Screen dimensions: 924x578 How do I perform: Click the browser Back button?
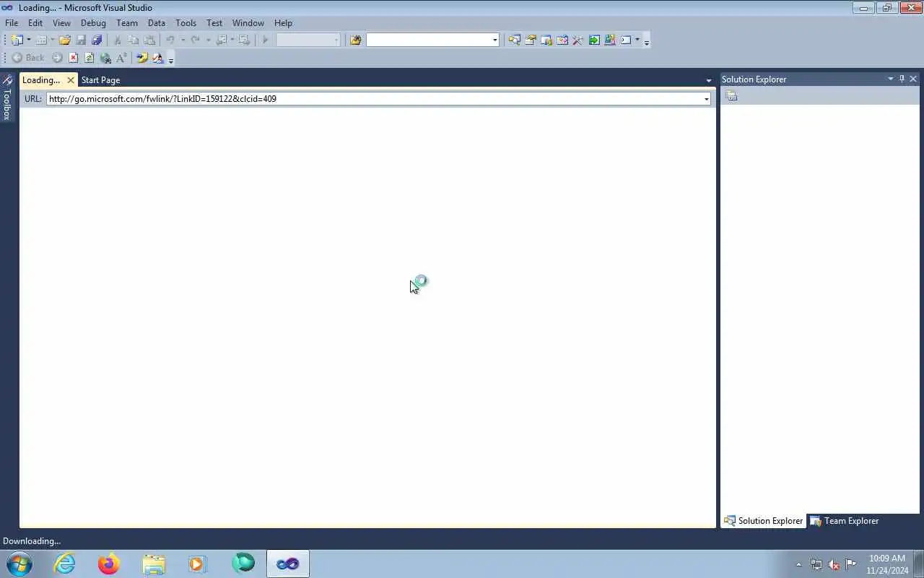pyautogui.click(x=28, y=58)
